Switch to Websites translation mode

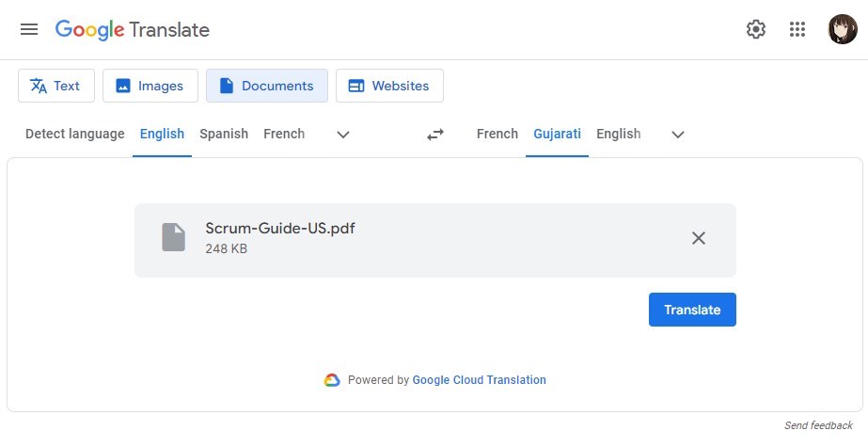pos(389,86)
